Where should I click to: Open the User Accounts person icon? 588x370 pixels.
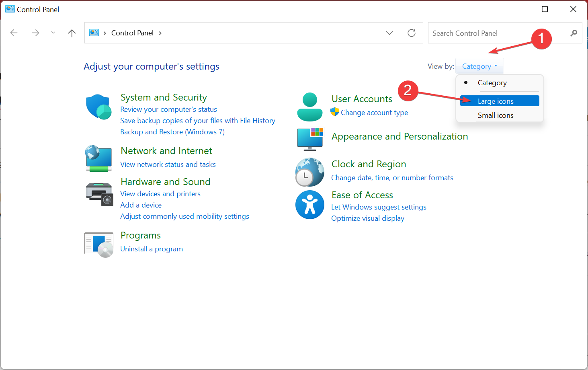point(310,107)
